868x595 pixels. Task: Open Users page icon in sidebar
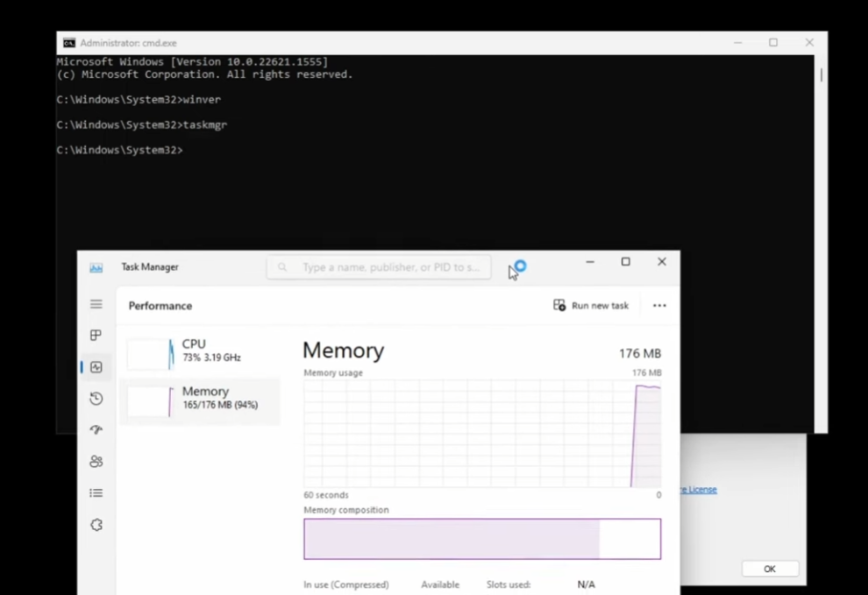[96, 461]
